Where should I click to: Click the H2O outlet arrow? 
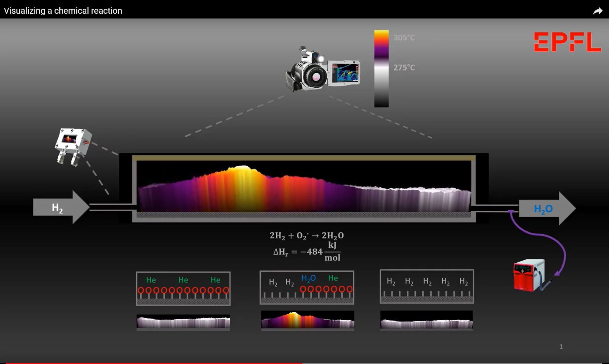pyautogui.click(x=547, y=209)
